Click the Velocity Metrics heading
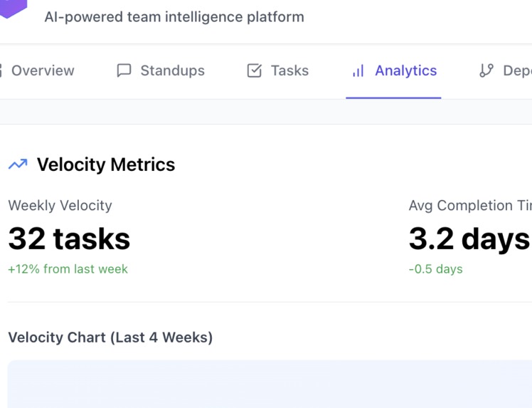 coord(106,164)
